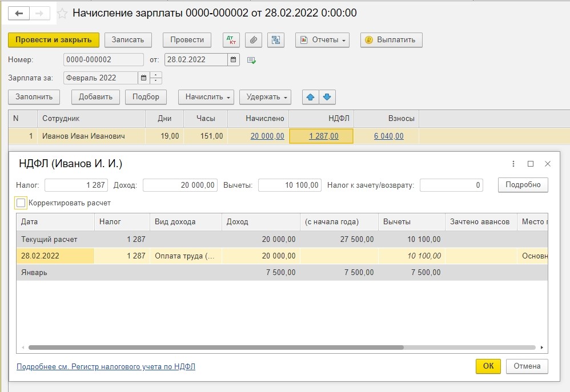This screenshot has width=570, height=392.
Task: Open document structure hierarchy icon
Action: point(275,40)
